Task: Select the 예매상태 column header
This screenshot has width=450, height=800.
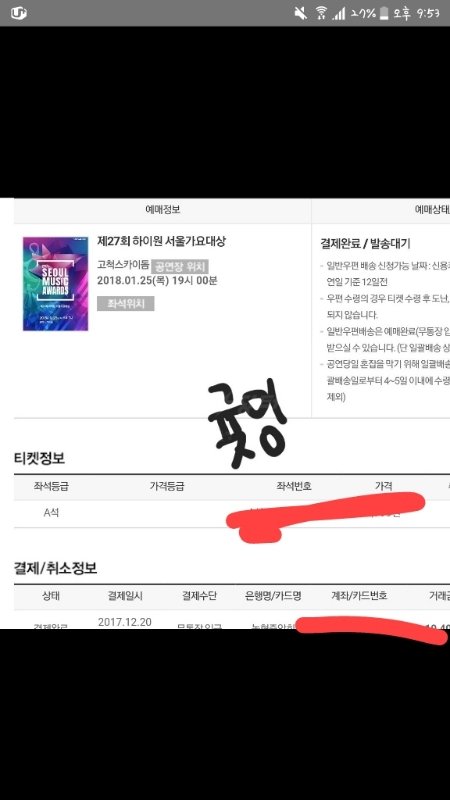Action: click(x=433, y=210)
